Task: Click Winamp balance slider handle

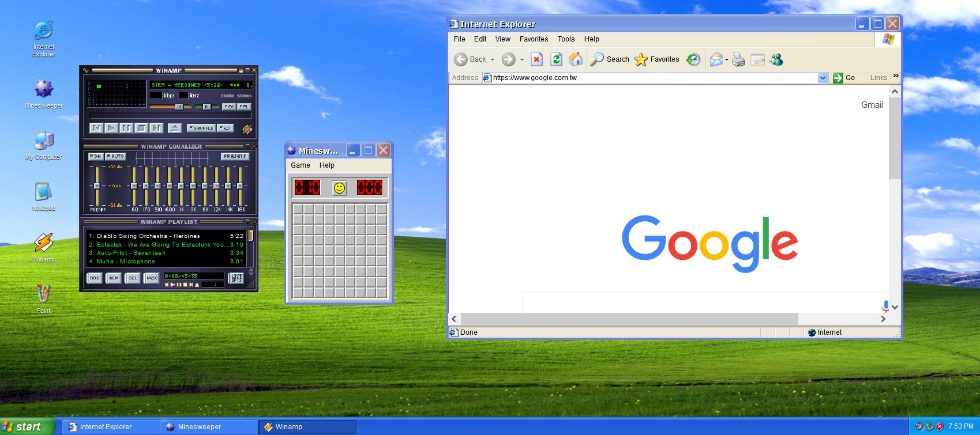Action: click(206, 107)
